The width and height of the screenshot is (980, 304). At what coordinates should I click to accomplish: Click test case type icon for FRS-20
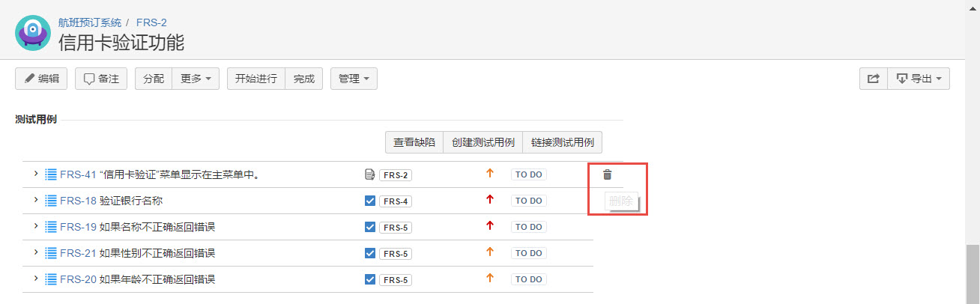click(x=51, y=279)
